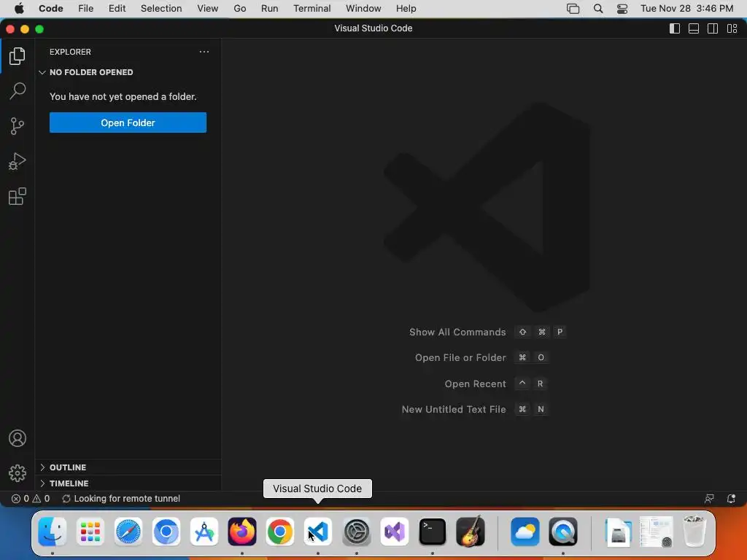The height and width of the screenshot is (560, 747).
Task: Open System Settings from the Dock
Action: (356, 532)
